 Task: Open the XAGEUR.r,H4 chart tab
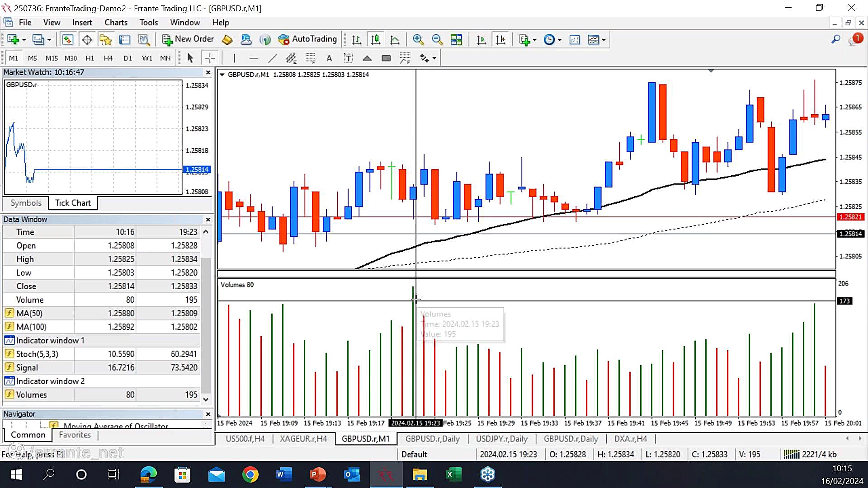click(303, 439)
